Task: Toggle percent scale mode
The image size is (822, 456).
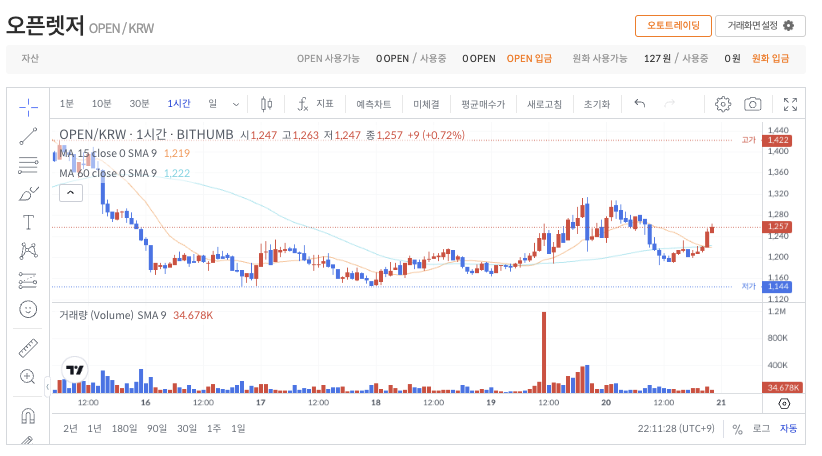Action: coord(737,429)
